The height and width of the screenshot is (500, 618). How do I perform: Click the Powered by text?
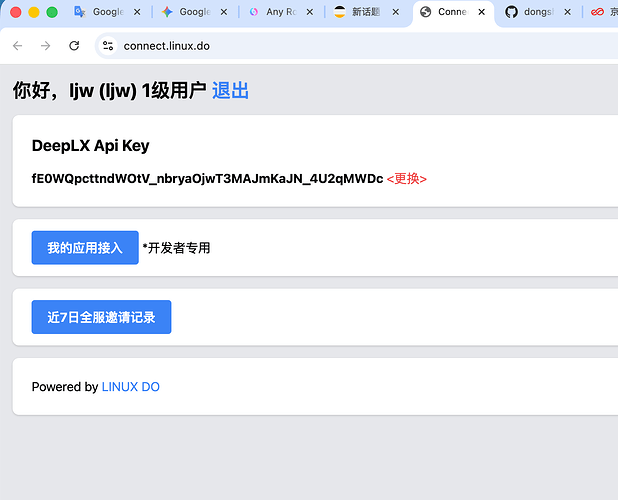pos(65,387)
